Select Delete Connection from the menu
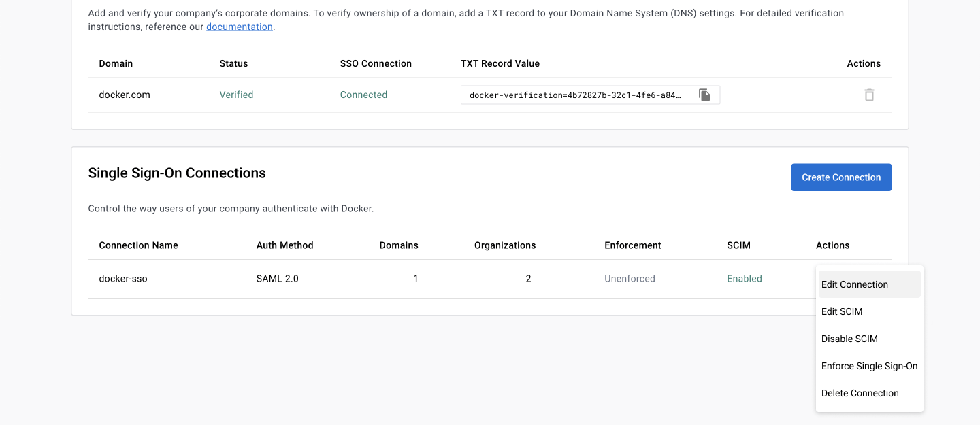The width and height of the screenshot is (980, 425). click(x=870, y=393)
